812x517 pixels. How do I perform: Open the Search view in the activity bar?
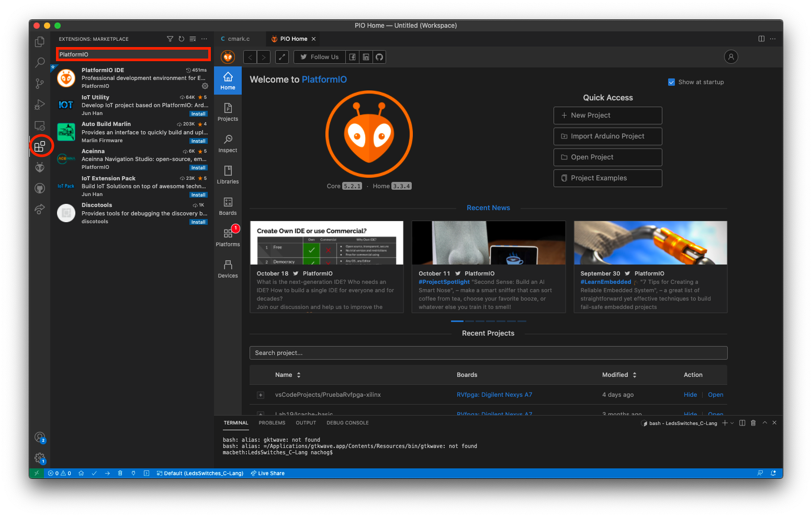pos(40,63)
